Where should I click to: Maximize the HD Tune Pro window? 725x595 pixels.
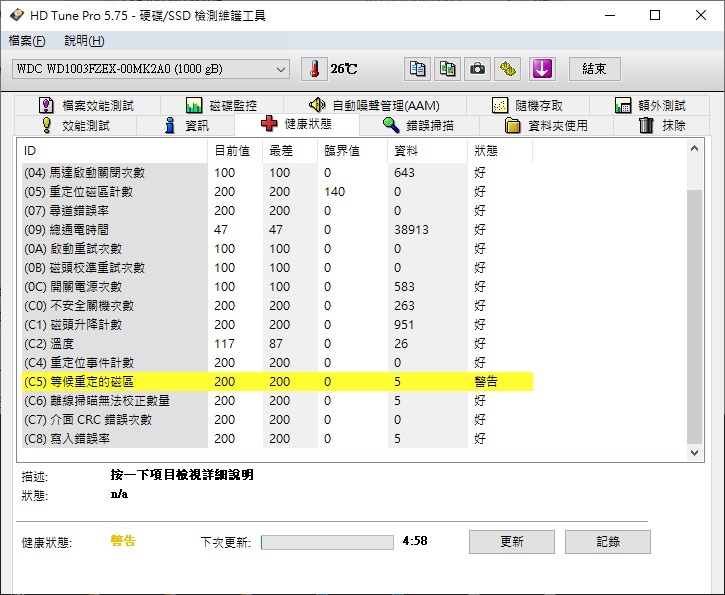[655, 15]
